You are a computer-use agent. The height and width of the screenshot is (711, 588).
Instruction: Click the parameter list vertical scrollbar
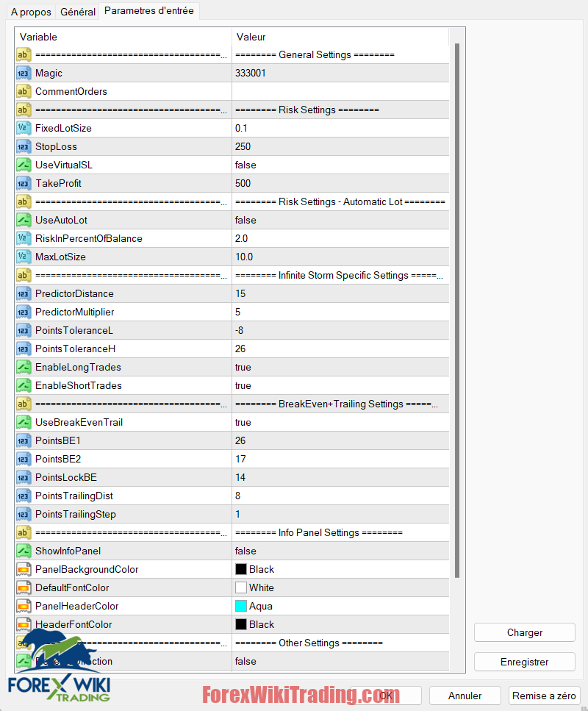point(457,310)
